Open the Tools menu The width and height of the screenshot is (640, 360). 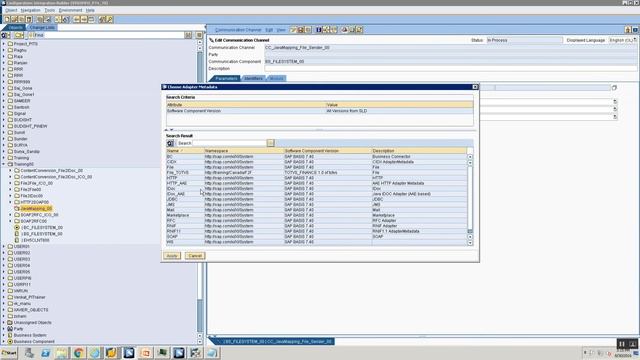(x=50, y=10)
